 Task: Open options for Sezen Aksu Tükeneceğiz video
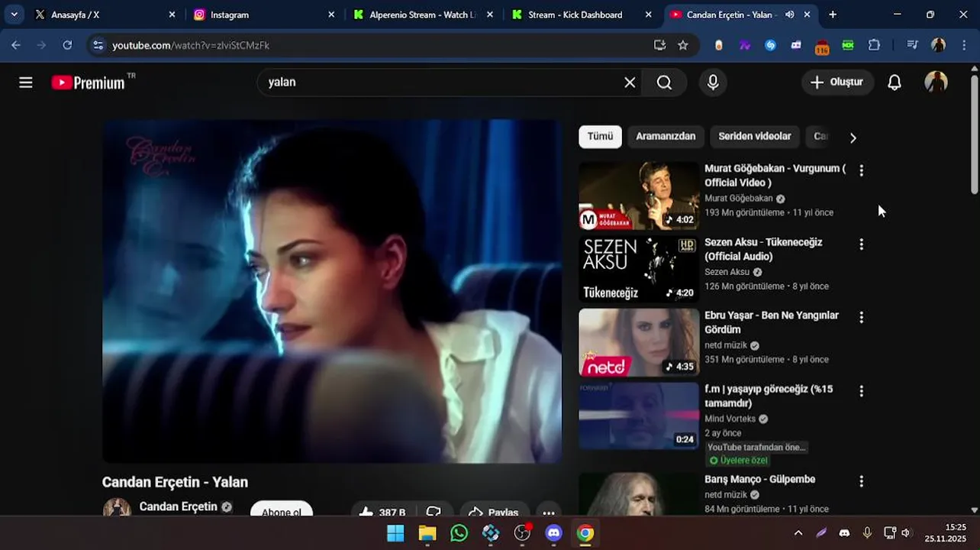pyautogui.click(x=861, y=244)
